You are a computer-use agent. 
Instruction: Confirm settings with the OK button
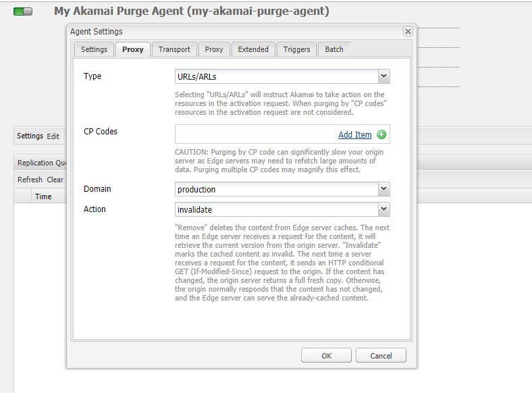(x=326, y=355)
